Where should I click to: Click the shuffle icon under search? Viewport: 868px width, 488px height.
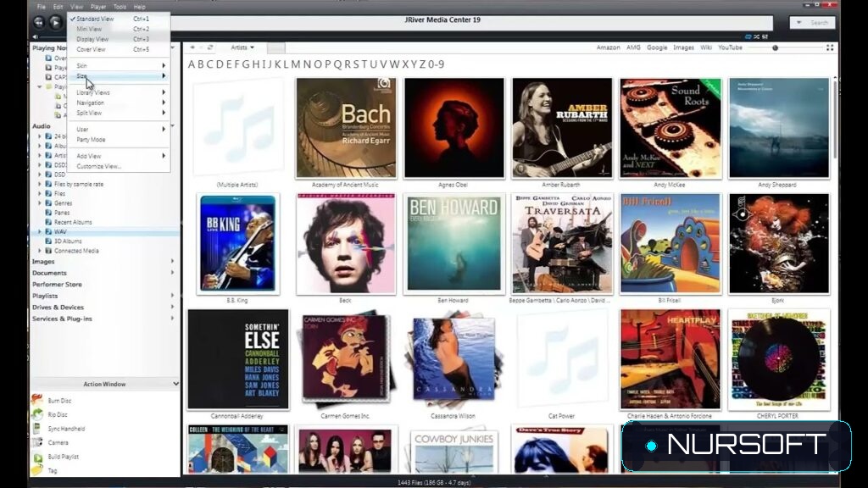point(756,36)
